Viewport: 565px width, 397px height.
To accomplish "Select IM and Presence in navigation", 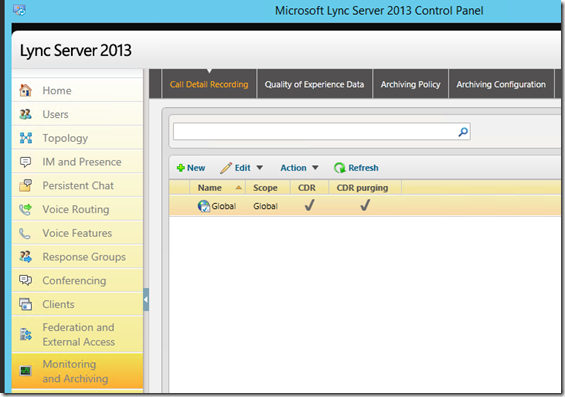I will (x=82, y=162).
